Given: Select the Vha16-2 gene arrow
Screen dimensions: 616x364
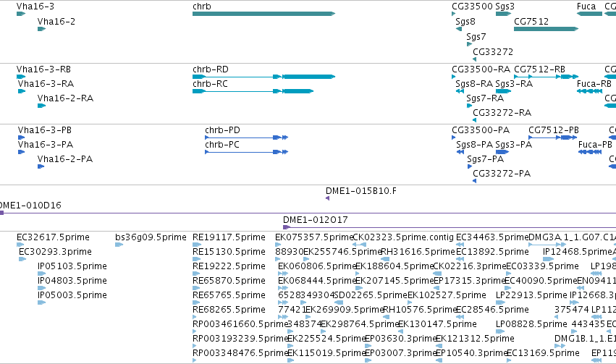Looking at the screenshot, I should tap(42, 29).
